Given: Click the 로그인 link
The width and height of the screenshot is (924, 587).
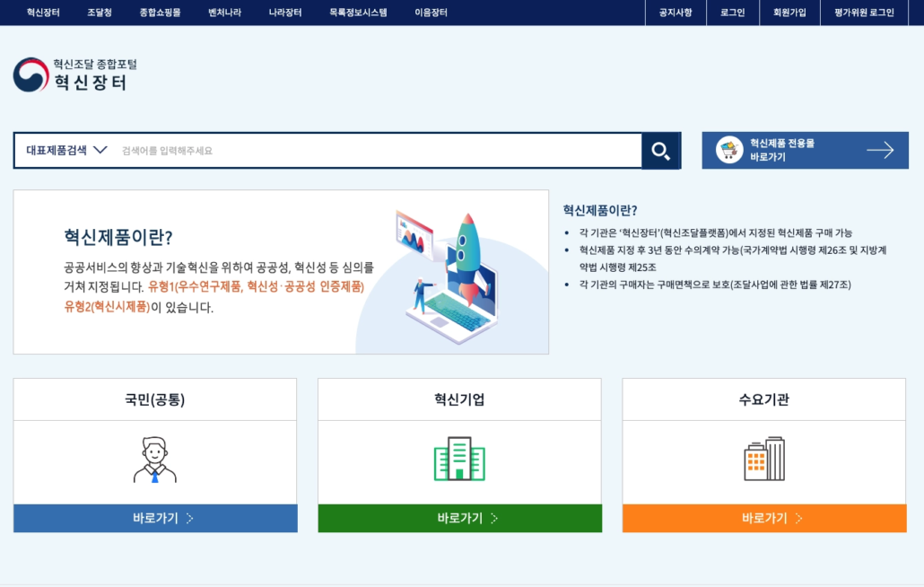Looking at the screenshot, I should pos(733,13).
